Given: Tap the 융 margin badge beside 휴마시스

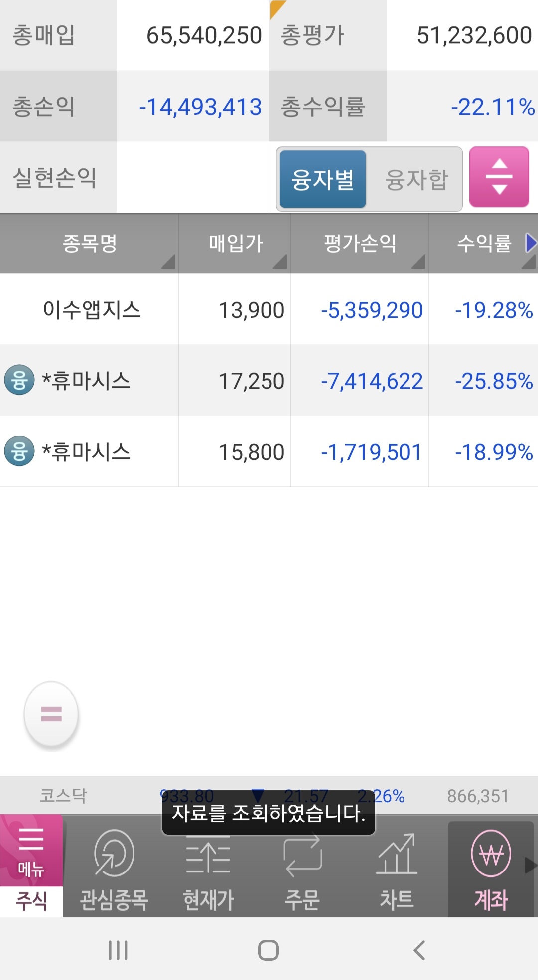Looking at the screenshot, I should (x=19, y=381).
